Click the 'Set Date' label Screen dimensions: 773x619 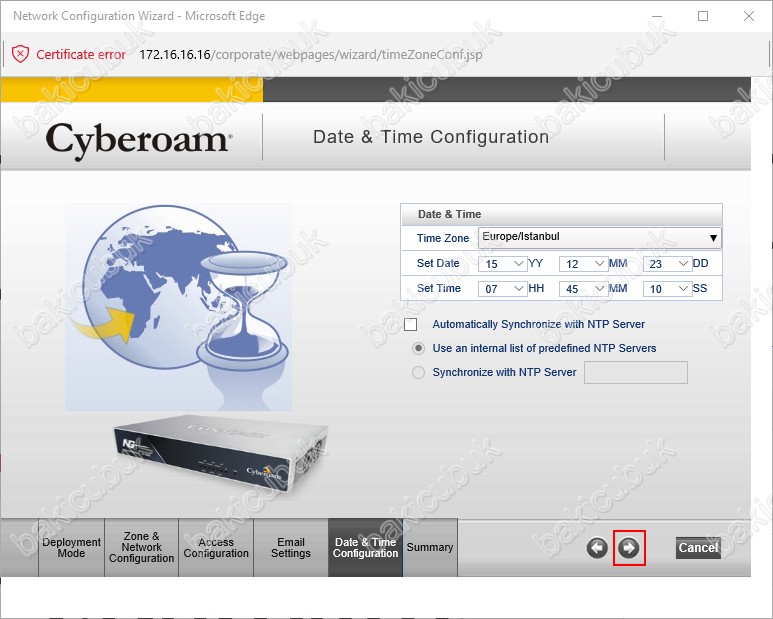click(438, 263)
